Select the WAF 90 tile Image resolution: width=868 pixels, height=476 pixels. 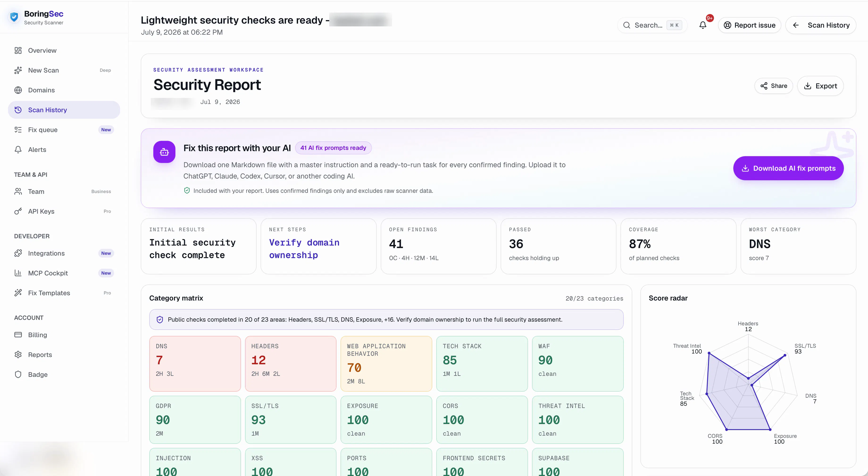click(x=578, y=364)
